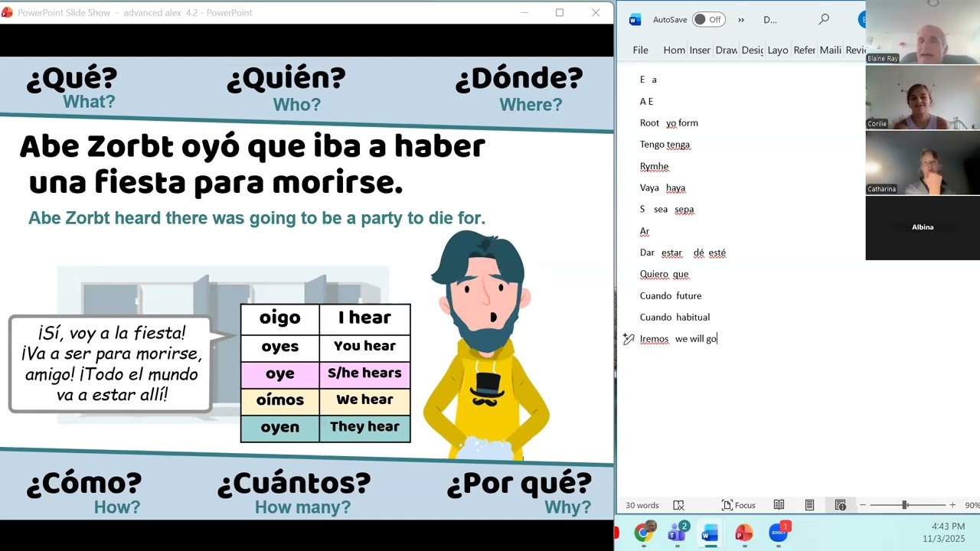Click the '¿Dónde?' question word on slide
This screenshot has height=551, width=980.
point(519,79)
